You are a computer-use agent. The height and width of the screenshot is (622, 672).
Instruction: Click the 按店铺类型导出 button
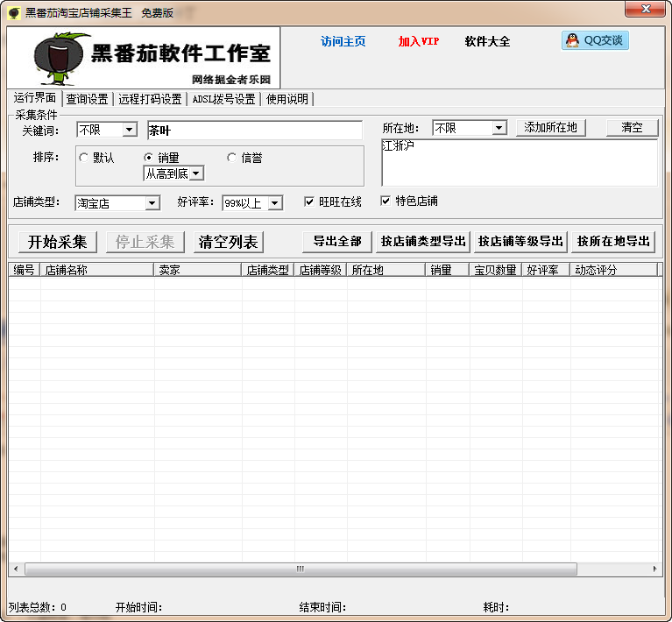pyautogui.click(x=423, y=242)
